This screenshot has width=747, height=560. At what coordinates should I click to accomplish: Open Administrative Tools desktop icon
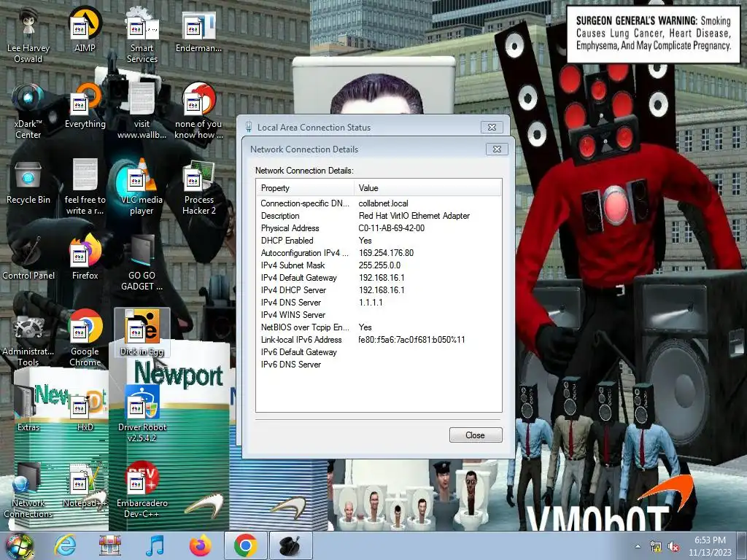tap(28, 339)
